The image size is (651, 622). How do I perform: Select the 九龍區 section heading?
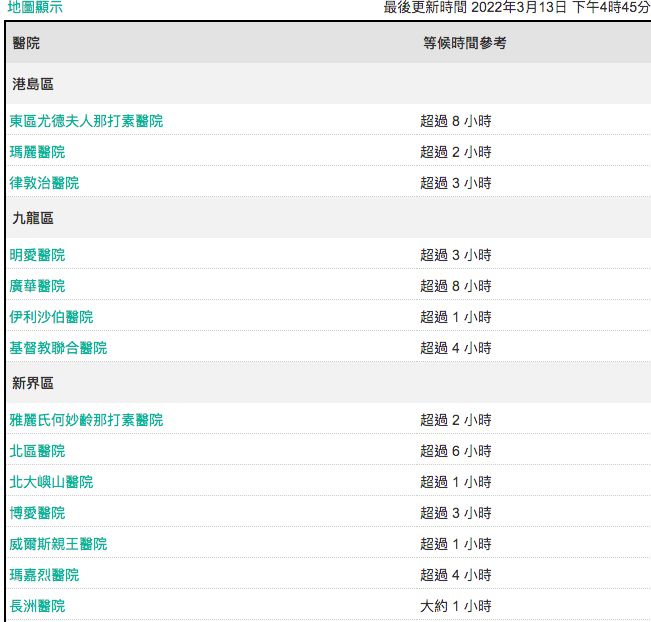click(33, 218)
